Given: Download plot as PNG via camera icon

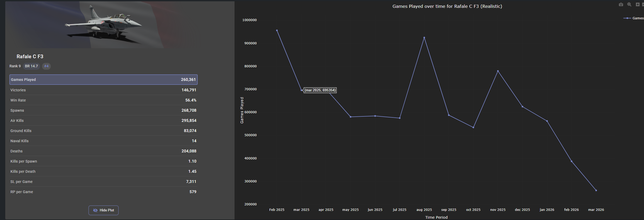Looking at the screenshot, I should click(621, 4).
